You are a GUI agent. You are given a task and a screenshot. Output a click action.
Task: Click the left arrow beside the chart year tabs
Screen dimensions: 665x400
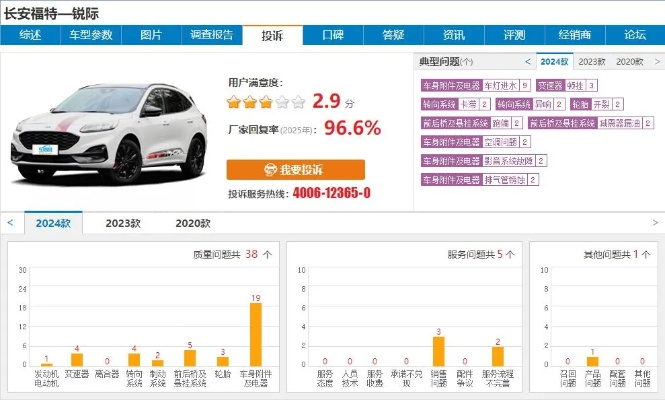(x=10, y=223)
